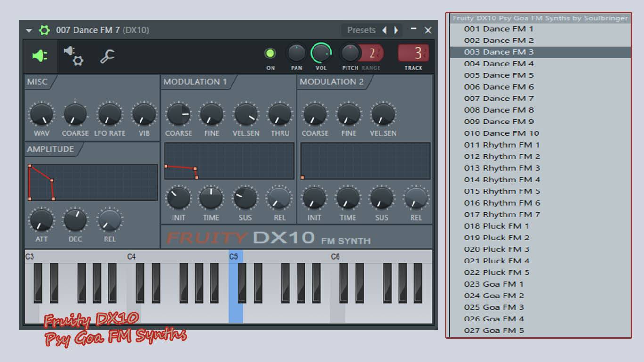Click the PAN knob
Viewport: 644px width, 362px height.
pyautogui.click(x=297, y=53)
